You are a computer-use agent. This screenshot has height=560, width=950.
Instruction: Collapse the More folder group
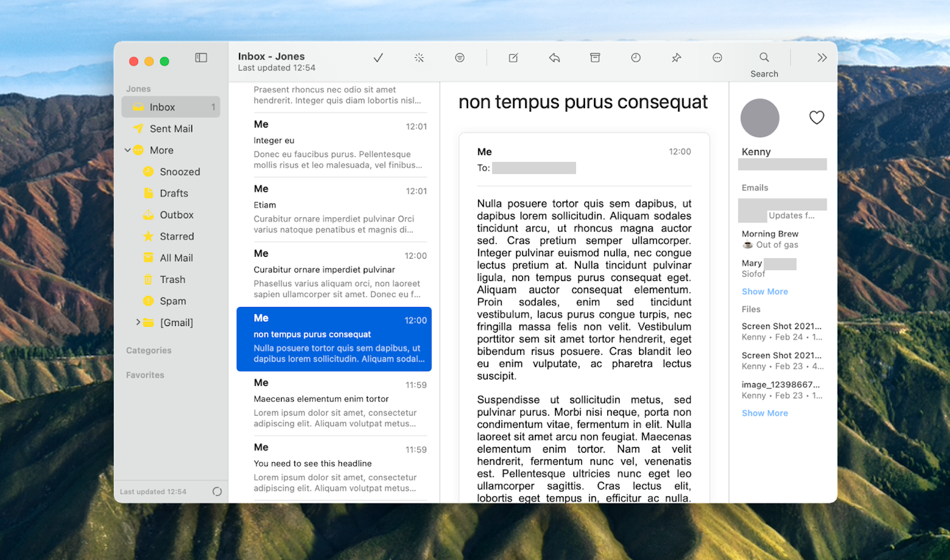click(129, 150)
